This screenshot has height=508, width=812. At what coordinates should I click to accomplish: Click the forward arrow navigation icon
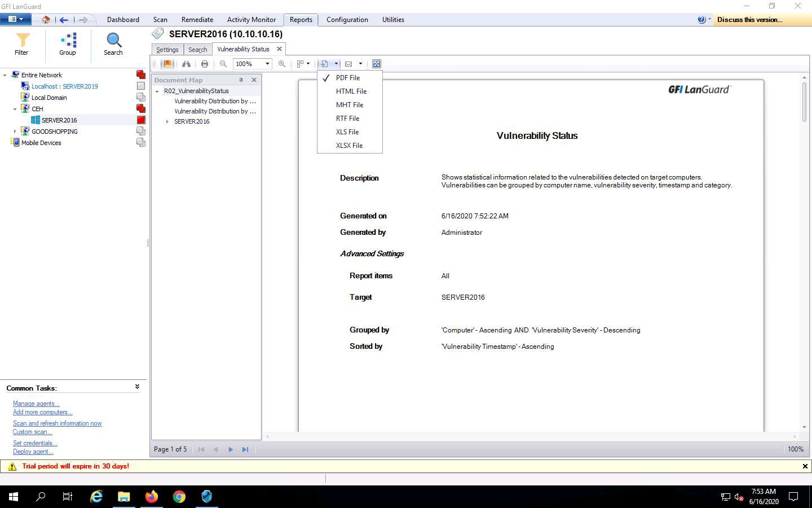click(83, 20)
